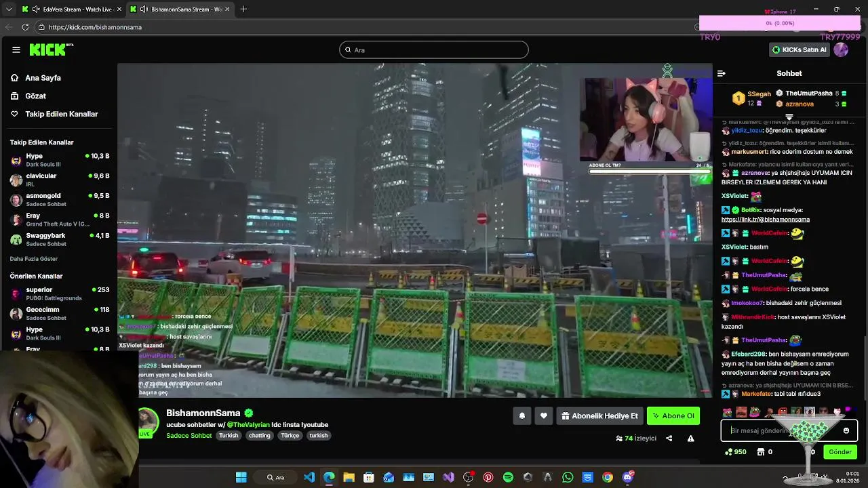Open Google Chrome from taskbar

[x=608, y=477]
